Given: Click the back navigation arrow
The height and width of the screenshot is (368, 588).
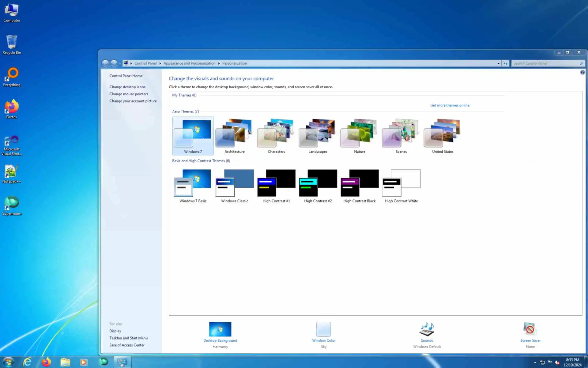Looking at the screenshot, I should (105, 63).
